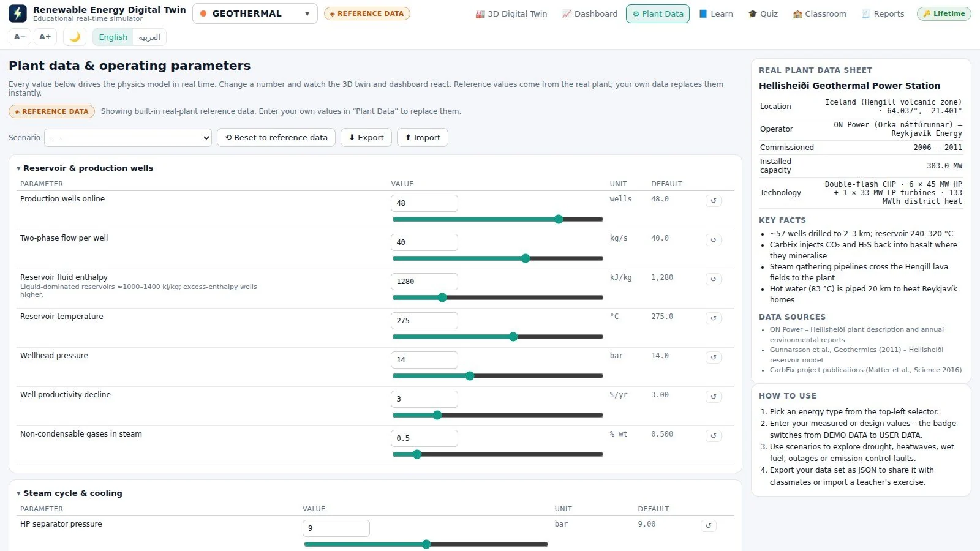Open the Learn tab
The height and width of the screenshot is (551, 980).
click(716, 13)
